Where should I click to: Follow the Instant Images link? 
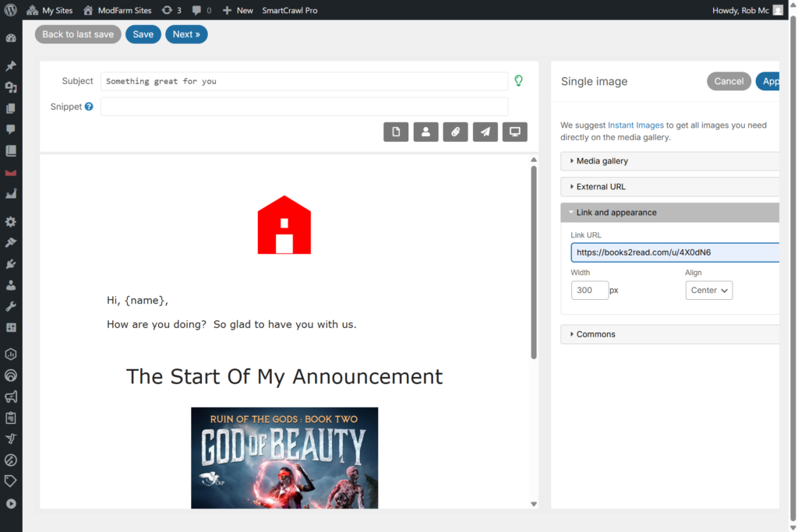(635, 125)
